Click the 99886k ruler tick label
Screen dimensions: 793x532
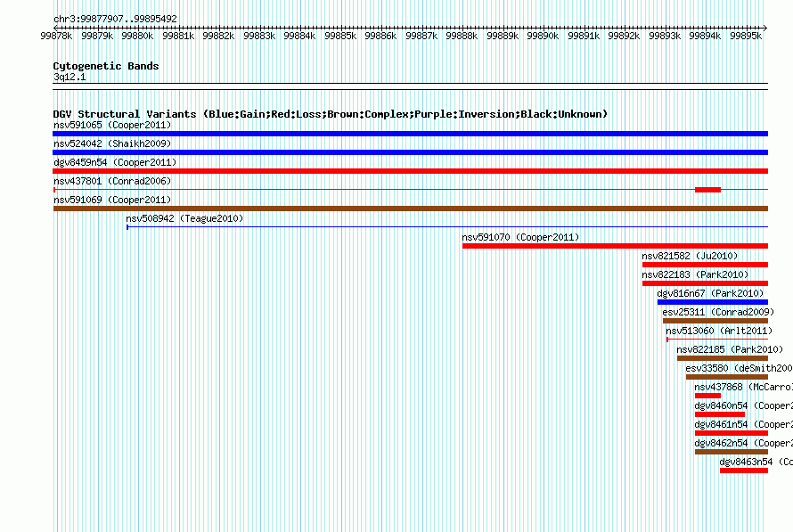(380, 36)
